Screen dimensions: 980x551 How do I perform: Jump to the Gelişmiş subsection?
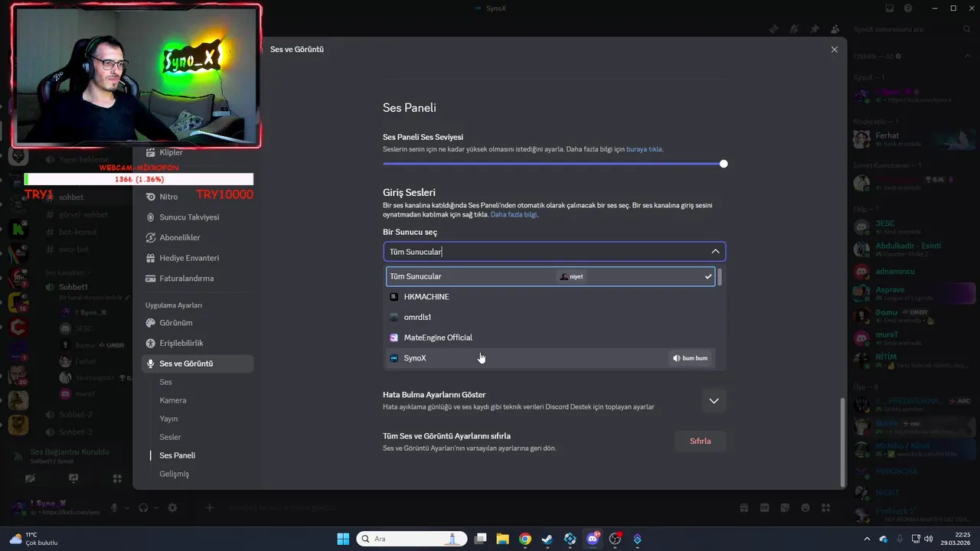(x=174, y=474)
